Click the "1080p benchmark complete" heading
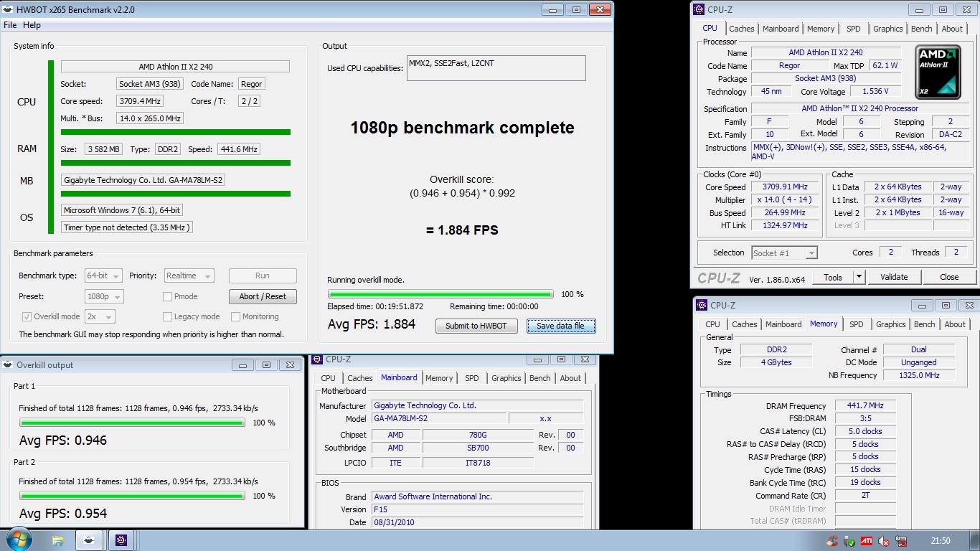The height and width of the screenshot is (551, 980). (462, 128)
